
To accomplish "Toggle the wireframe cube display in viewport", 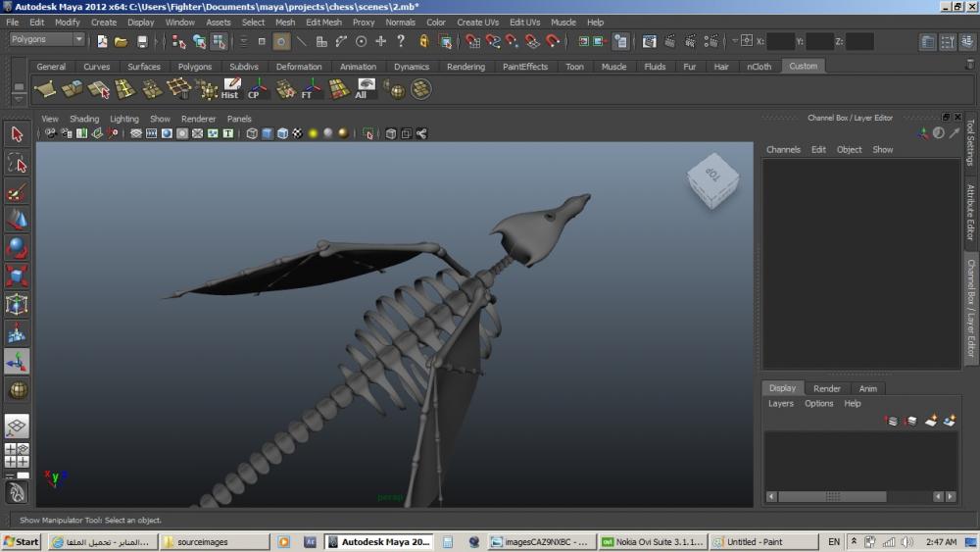I will tap(252, 133).
